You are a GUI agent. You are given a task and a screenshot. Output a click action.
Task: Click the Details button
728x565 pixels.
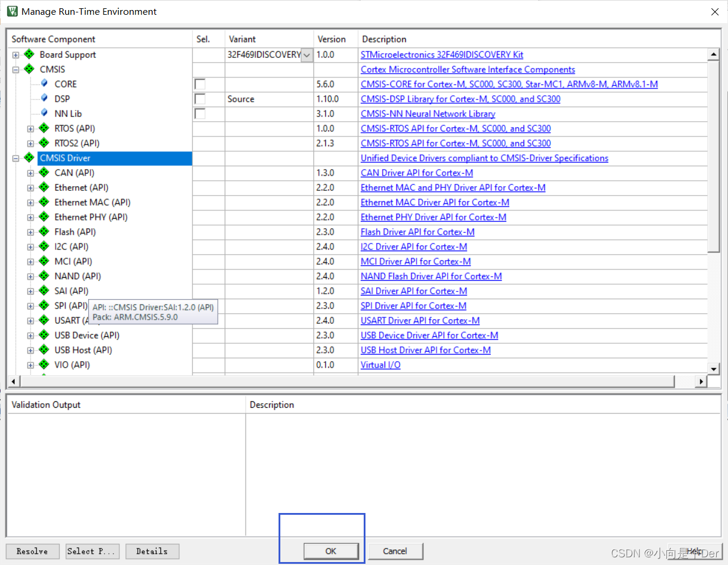pyautogui.click(x=152, y=551)
